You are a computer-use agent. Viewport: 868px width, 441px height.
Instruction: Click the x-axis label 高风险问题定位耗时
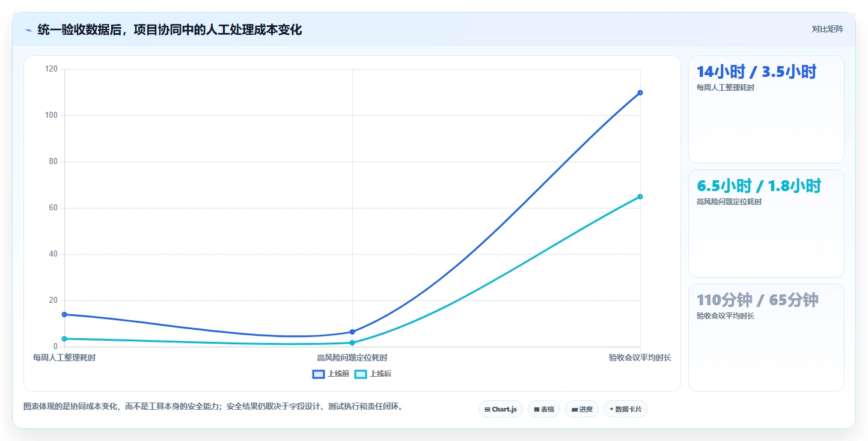[x=352, y=357]
